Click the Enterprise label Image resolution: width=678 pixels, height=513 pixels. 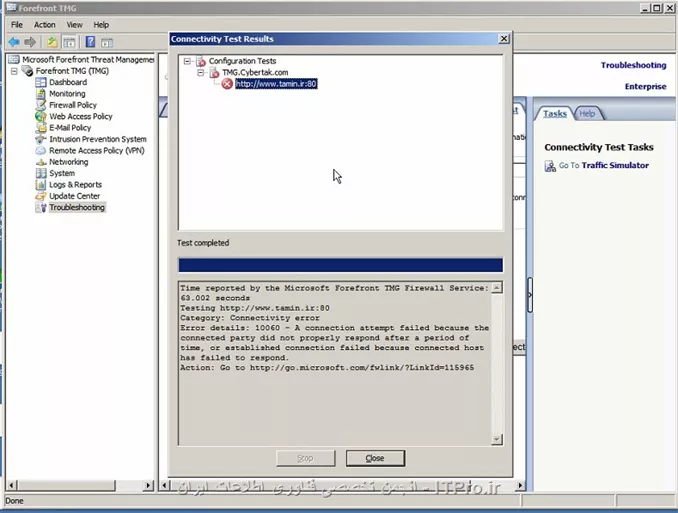click(646, 87)
